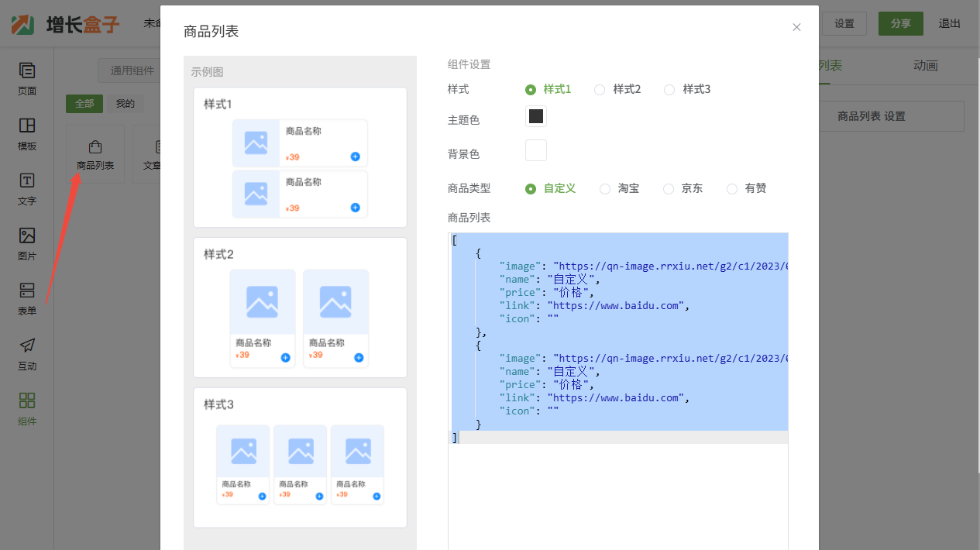Choose 淘宝 product type
Screen dimensions: 980x550
(605, 188)
